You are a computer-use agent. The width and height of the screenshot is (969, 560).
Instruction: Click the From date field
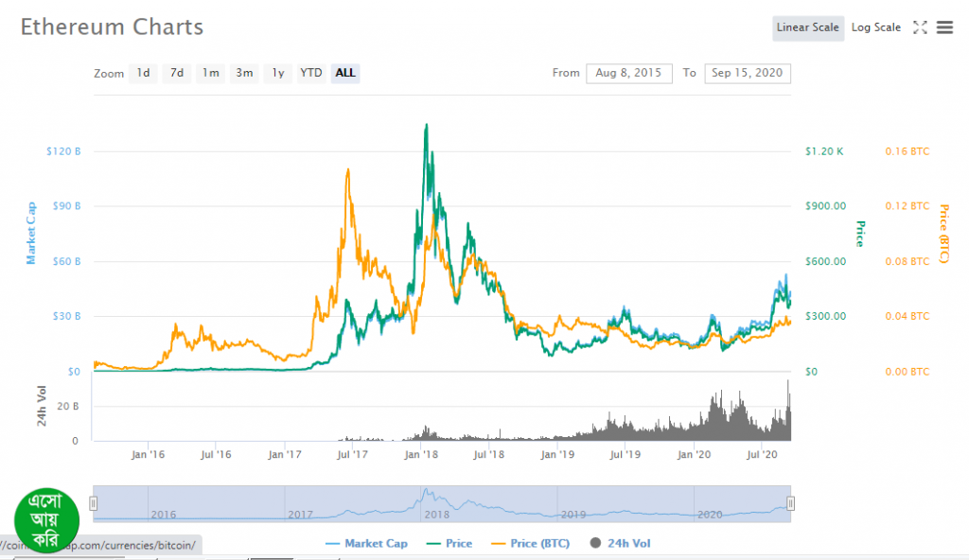coord(629,73)
